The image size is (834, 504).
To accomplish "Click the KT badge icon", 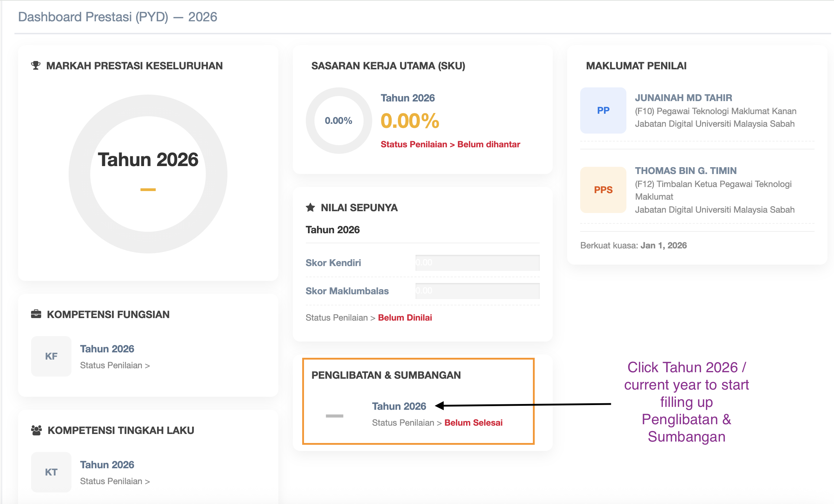I will pyautogui.click(x=51, y=472).
